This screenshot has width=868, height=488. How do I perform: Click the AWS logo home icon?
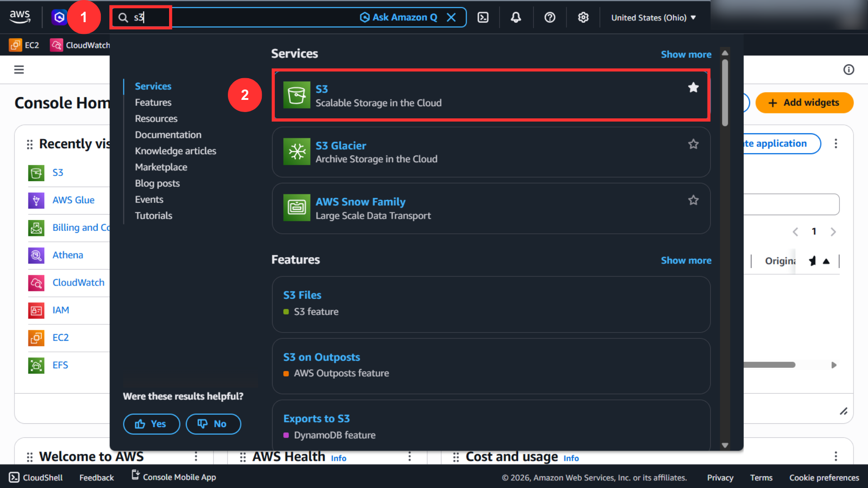point(20,17)
